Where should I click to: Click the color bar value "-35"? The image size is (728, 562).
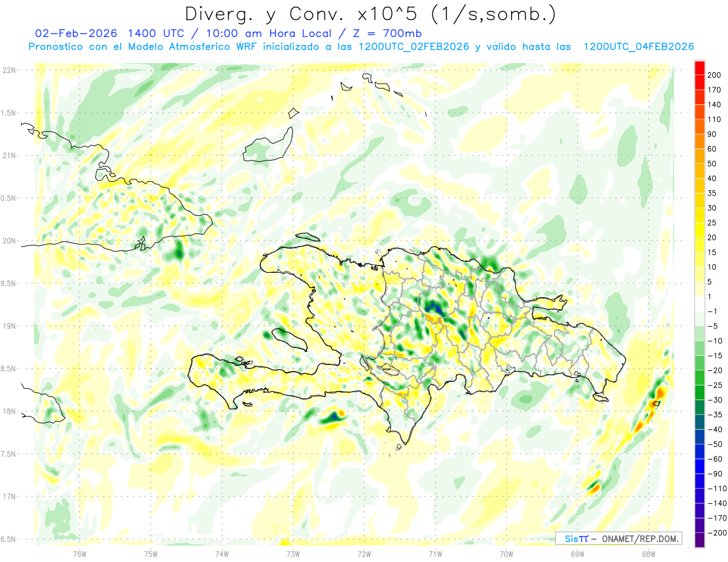(x=715, y=415)
